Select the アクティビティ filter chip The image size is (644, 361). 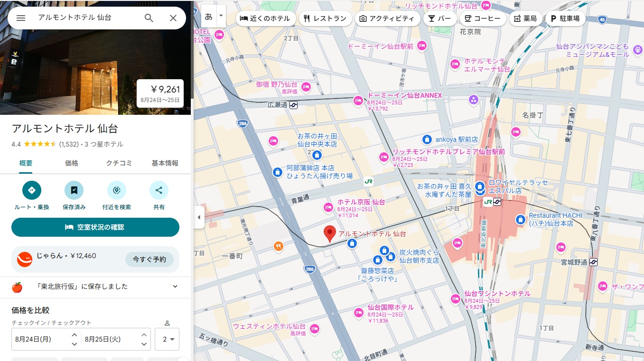(x=388, y=19)
